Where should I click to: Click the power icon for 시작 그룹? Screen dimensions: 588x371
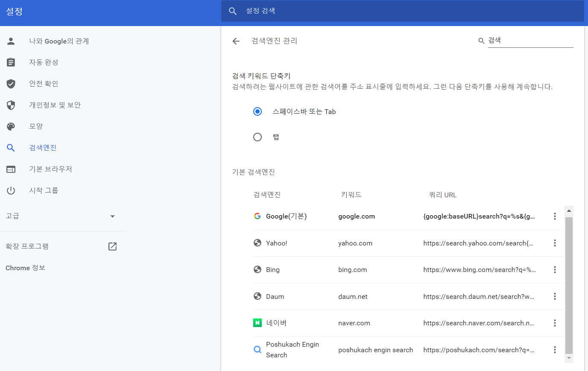(11, 190)
